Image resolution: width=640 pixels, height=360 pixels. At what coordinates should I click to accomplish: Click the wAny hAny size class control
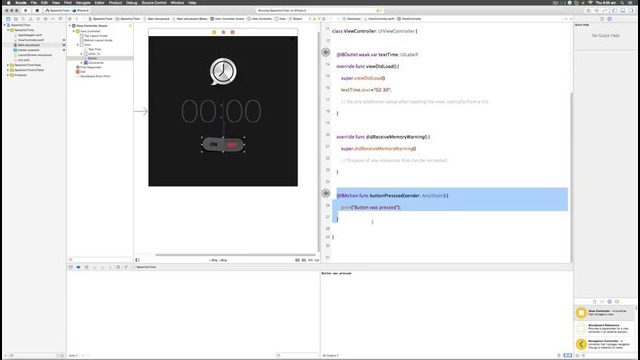click(x=218, y=260)
